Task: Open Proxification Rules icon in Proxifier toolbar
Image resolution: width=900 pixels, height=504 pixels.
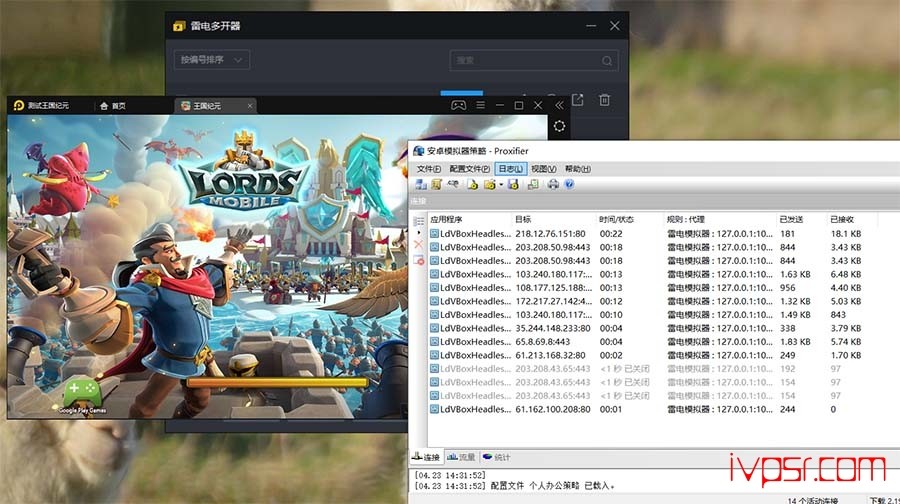Action: (x=437, y=184)
